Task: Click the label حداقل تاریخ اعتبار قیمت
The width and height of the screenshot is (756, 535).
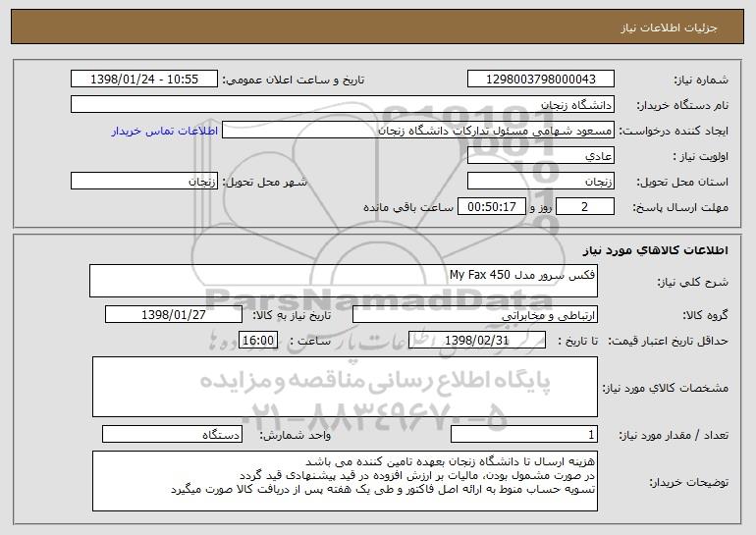Action: point(668,341)
